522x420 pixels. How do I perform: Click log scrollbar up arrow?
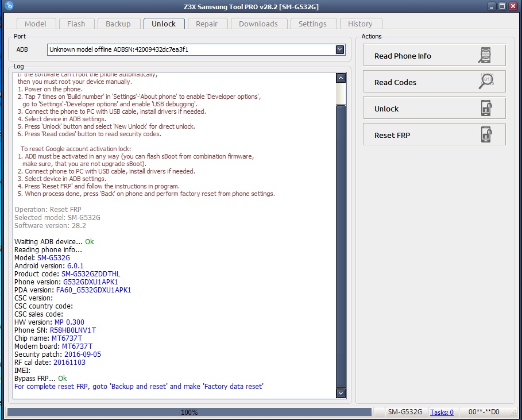coord(341,78)
